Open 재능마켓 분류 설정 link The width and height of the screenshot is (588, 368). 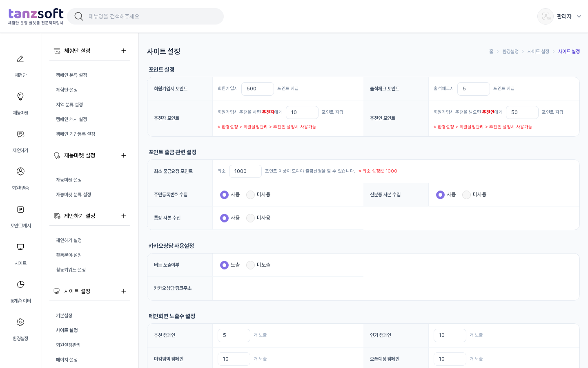(x=73, y=195)
